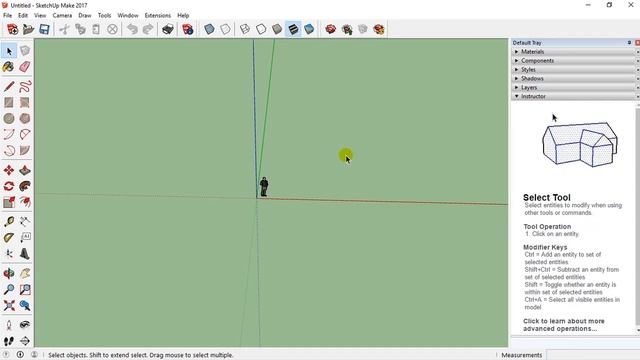This screenshot has height=360, width=640.
Task: Select the Dimensions tool
Action: [x=25, y=222]
